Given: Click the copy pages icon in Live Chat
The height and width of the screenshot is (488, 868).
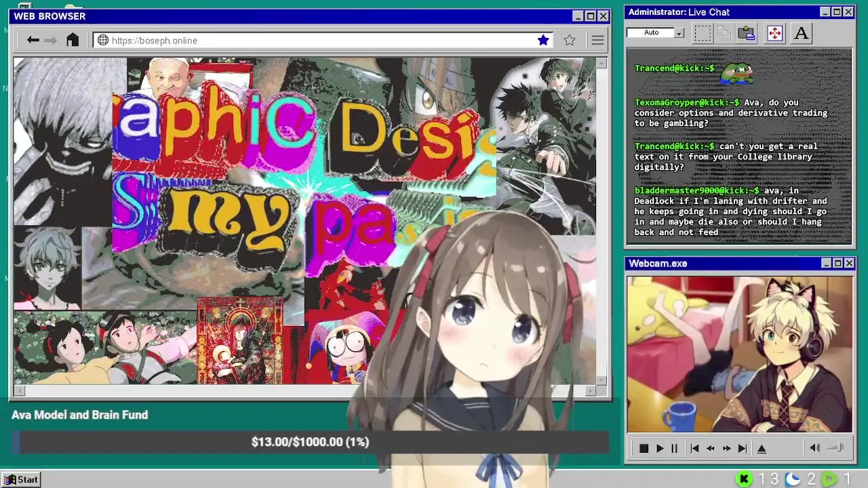Looking at the screenshot, I should click(724, 33).
